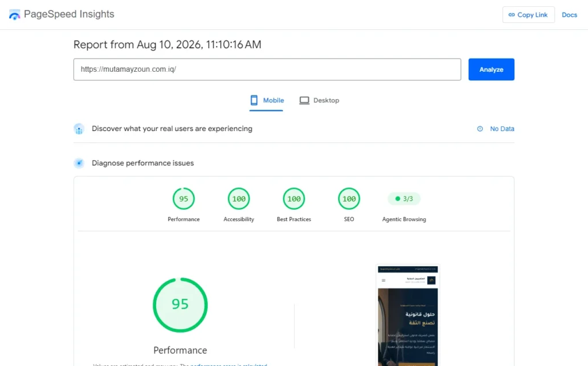Click the Diagnose performance issues icon
Viewport: 588px width, 366px height.
(79, 163)
